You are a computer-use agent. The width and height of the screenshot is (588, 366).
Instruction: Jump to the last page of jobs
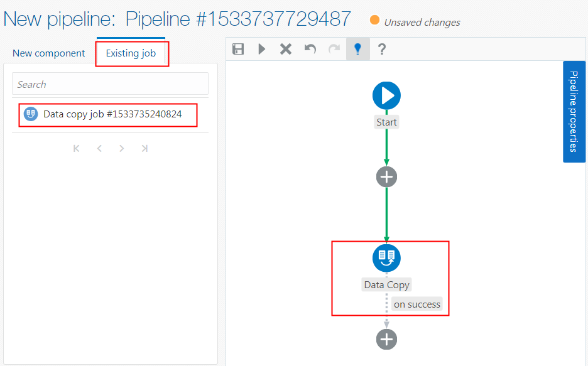click(144, 148)
